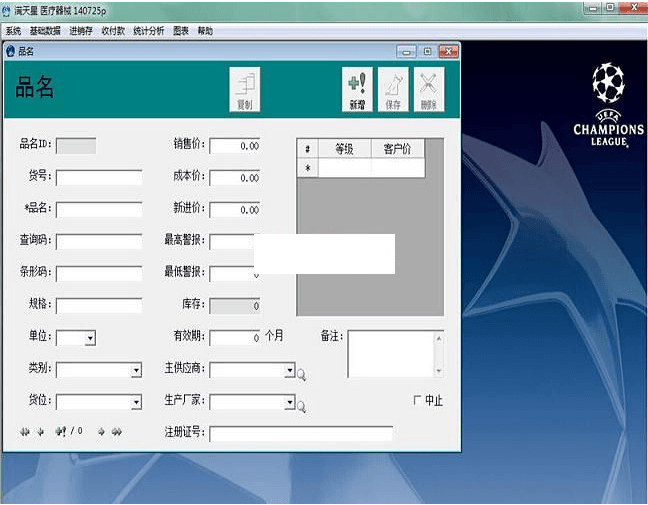Go to next record arrow
This screenshot has height=505, width=648.
tap(101, 431)
